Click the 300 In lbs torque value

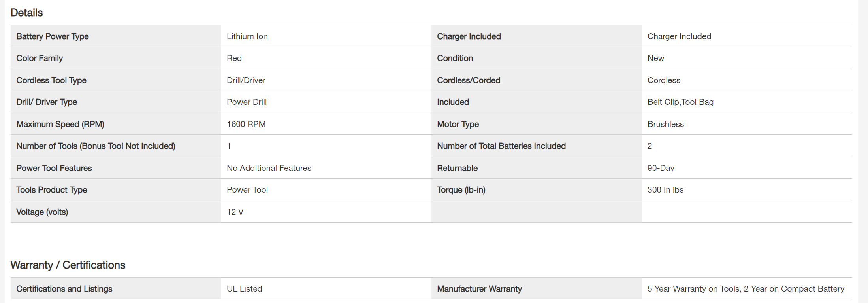pyautogui.click(x=665, y=190)
